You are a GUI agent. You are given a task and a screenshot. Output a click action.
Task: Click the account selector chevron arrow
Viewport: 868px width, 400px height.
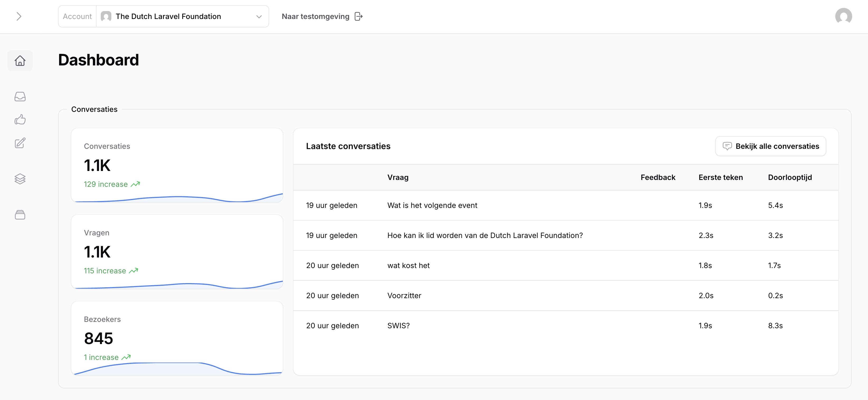259,17
